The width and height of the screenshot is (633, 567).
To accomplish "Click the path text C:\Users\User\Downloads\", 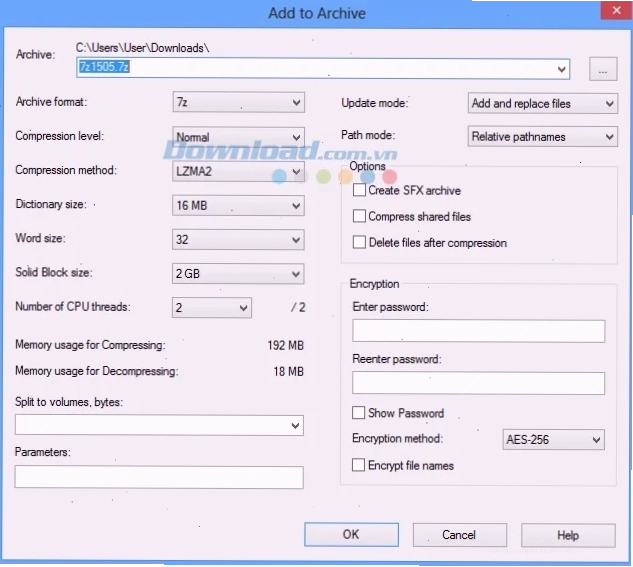I will click(x=143, y=48).
